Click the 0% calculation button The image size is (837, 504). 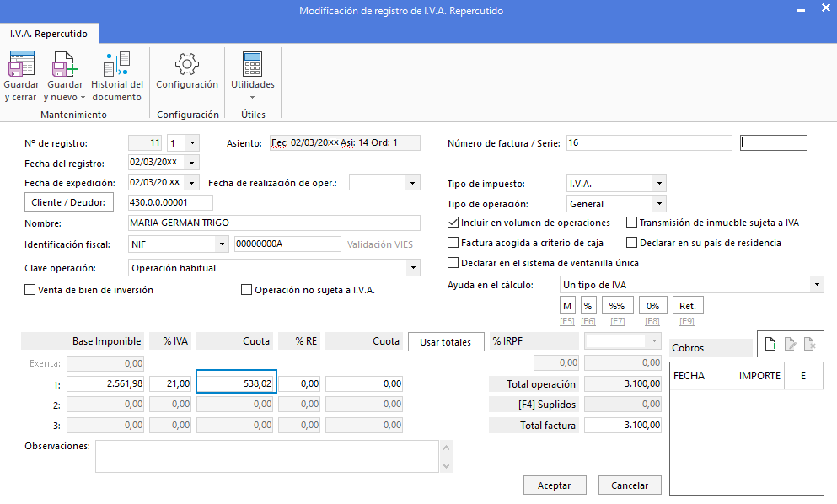pyautogui.click(x=652, y=306)
